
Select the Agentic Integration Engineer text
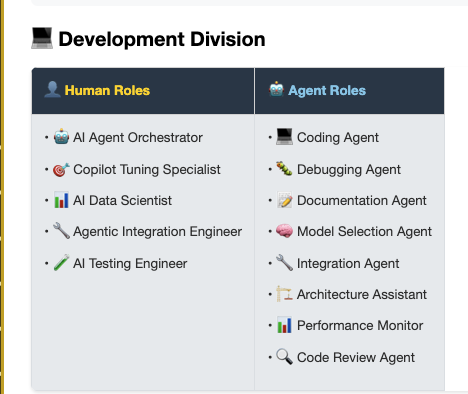(x=158, y=232)
